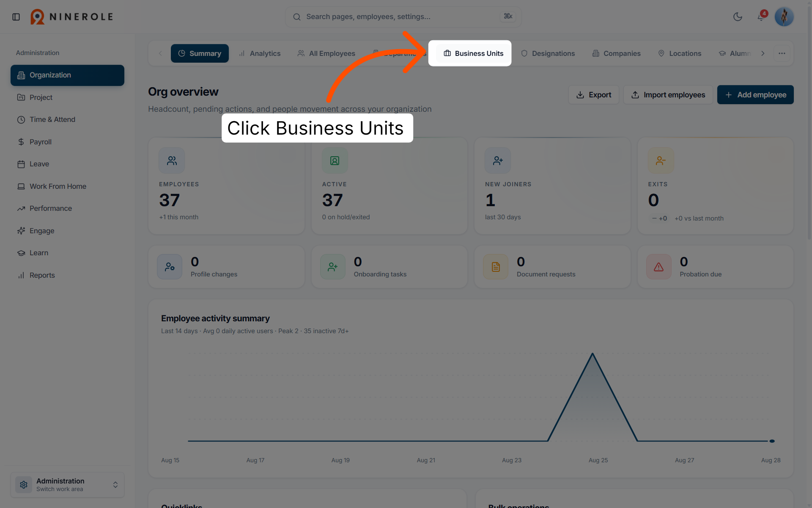Focus the search pages input

pyautogui.click(x=403, y=17)
